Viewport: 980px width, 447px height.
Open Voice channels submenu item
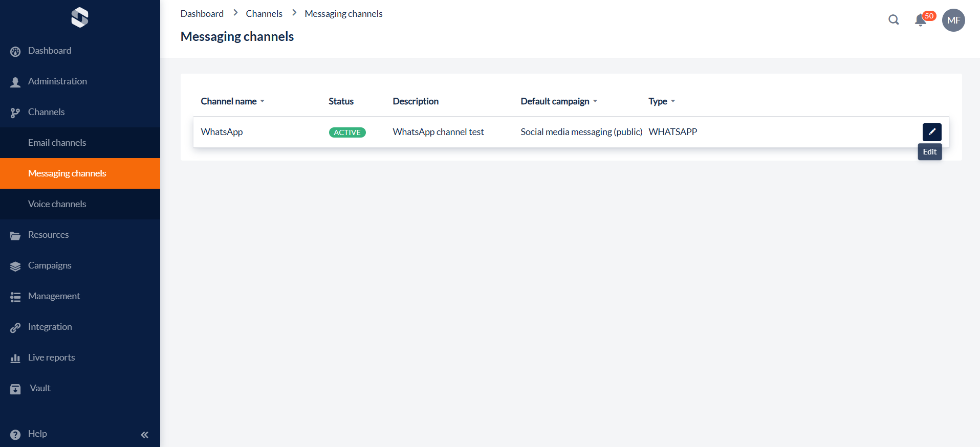click(x=57, y=204)
